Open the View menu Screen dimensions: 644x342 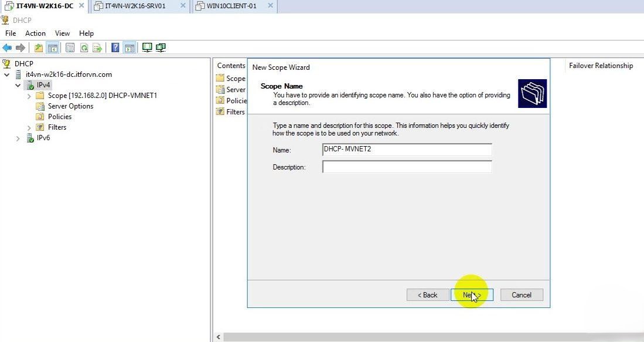[62, 33]
